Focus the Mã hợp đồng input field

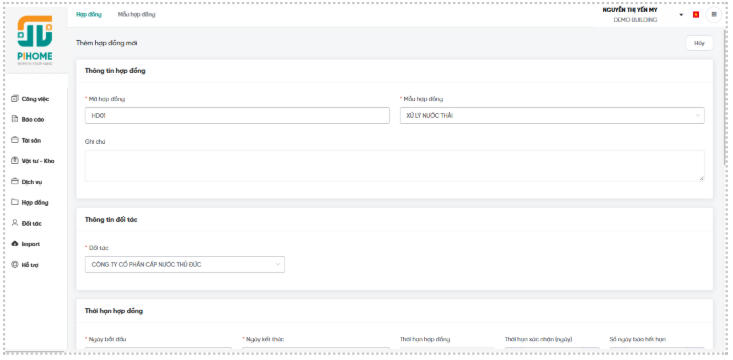click(237, 115)
